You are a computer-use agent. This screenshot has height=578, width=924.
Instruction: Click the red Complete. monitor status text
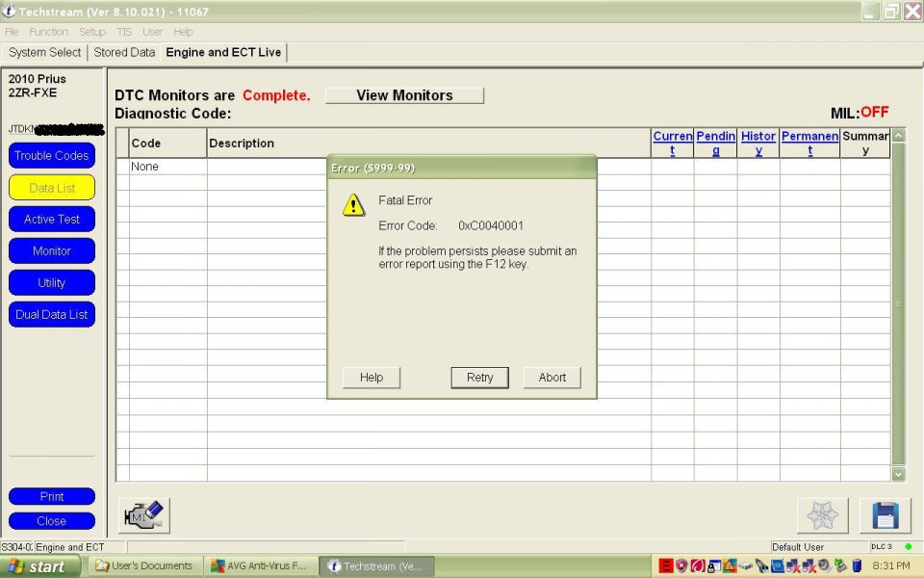[276, 95]
